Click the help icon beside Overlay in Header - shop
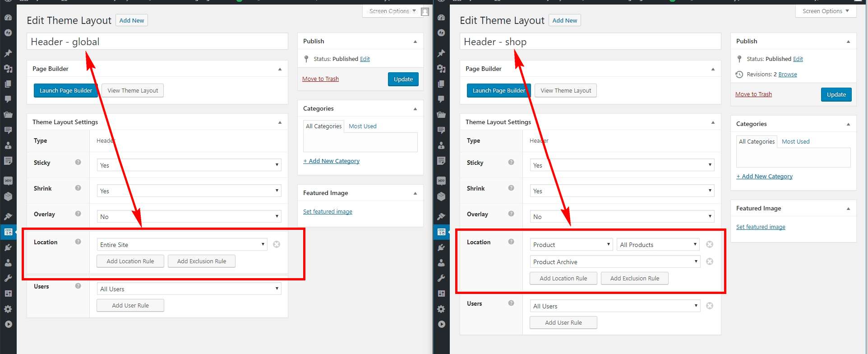868x354 pixels. (511, 214)
